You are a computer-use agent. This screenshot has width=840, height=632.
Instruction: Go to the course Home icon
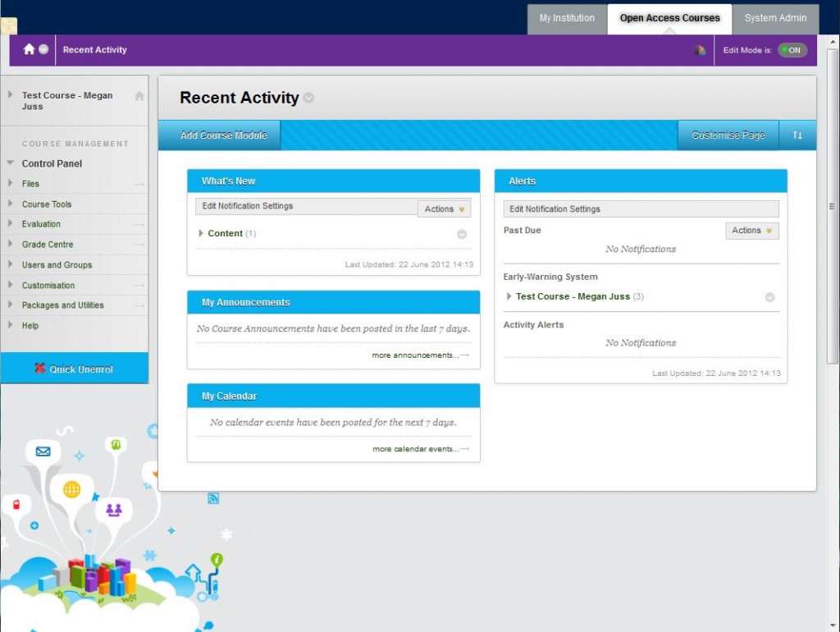tap(29, 49)
